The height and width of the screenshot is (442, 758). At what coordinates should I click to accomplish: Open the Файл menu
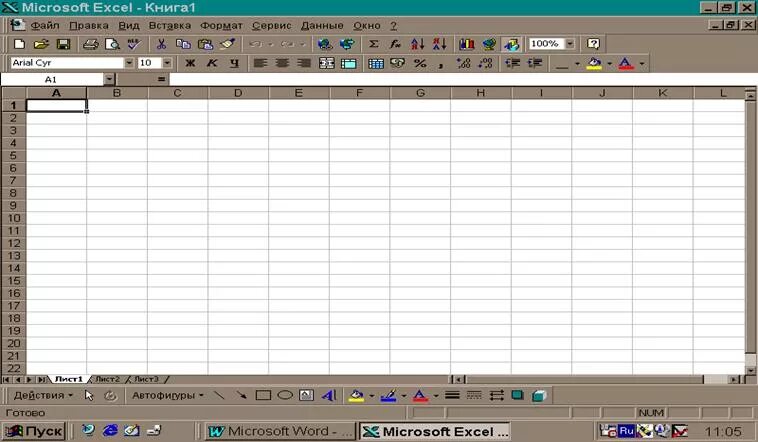[x=44, y=25]
